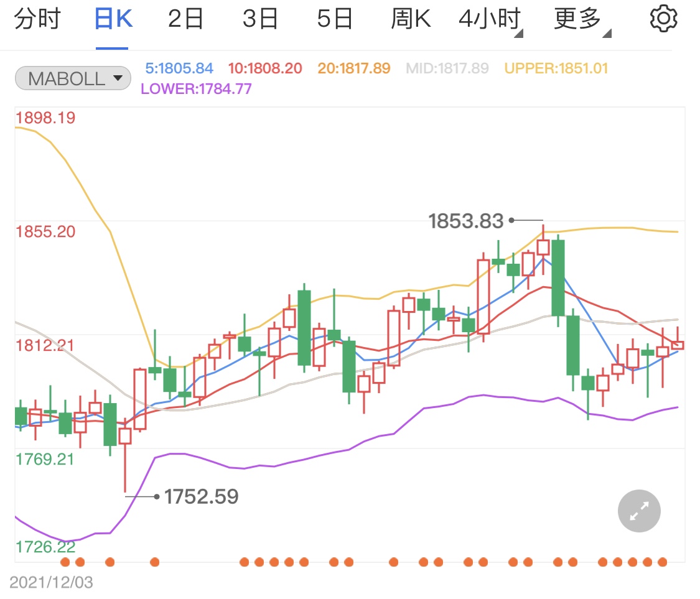
Task: Expand chart to fullscreen with arrows button
Action: (639, 511)
